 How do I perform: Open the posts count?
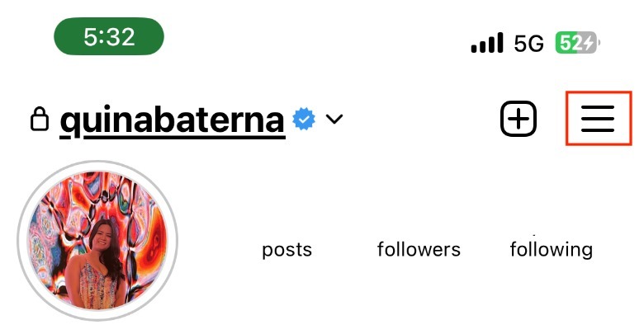coord(286,250)
